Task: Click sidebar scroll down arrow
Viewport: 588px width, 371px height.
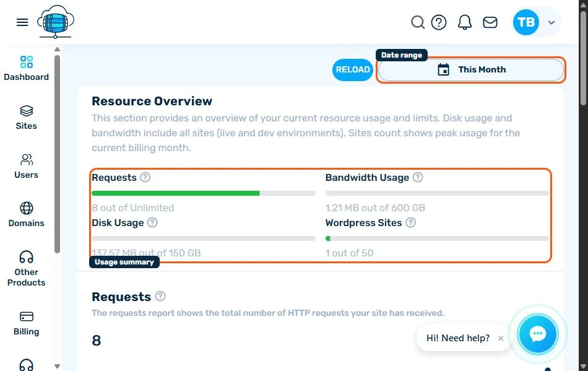Action: click(x=57, y=367)
